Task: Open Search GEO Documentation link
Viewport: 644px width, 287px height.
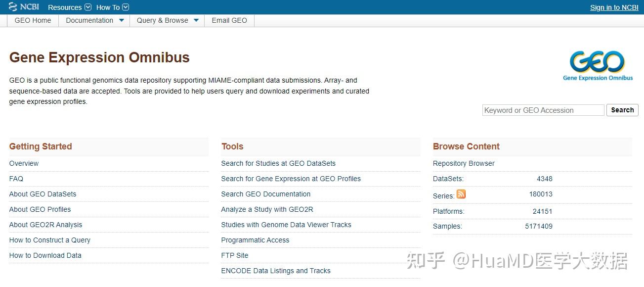Action: [266, 194]
